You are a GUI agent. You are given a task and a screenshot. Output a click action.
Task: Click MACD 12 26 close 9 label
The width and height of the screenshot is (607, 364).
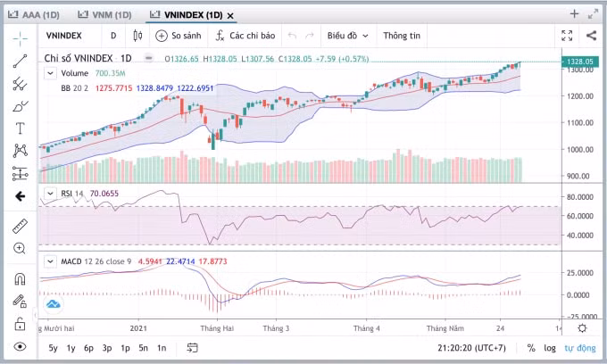[96, 261]
